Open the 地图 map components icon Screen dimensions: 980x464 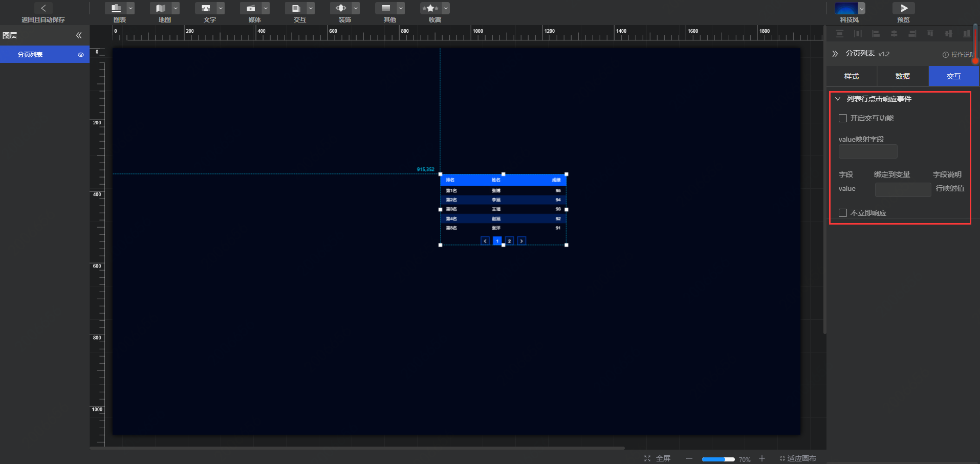(161, 8)
